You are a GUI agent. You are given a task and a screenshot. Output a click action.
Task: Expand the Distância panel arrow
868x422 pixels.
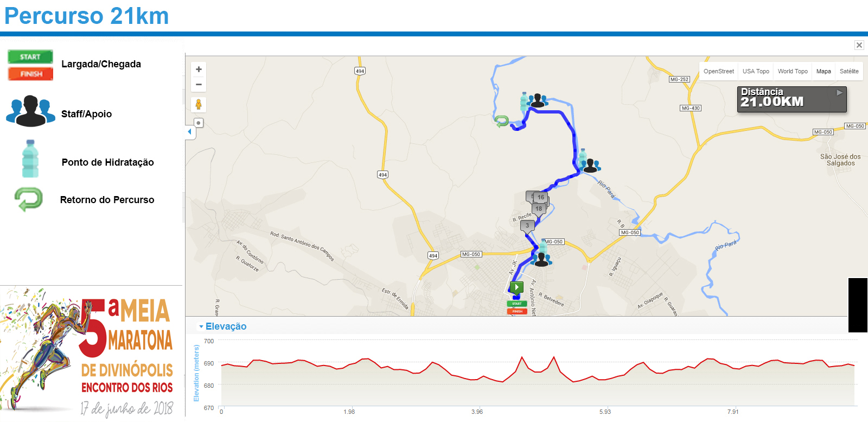click(839, 92)
